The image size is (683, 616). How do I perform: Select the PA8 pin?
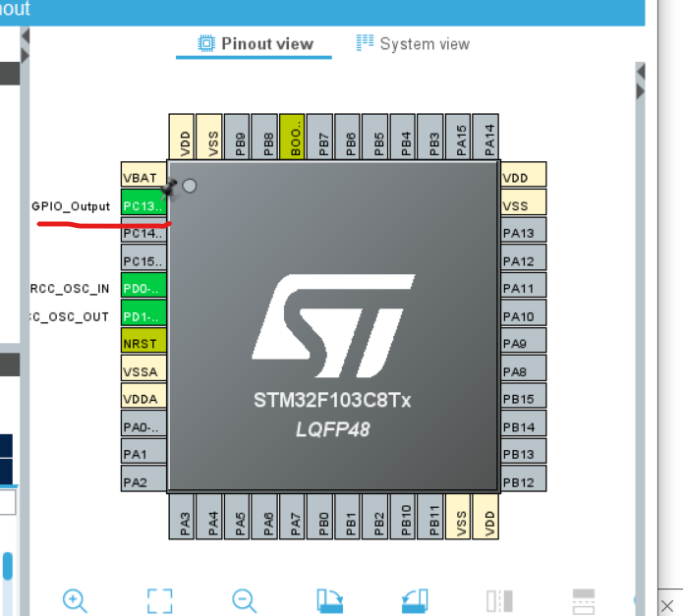pyautogui.click(x=524, y=368)
